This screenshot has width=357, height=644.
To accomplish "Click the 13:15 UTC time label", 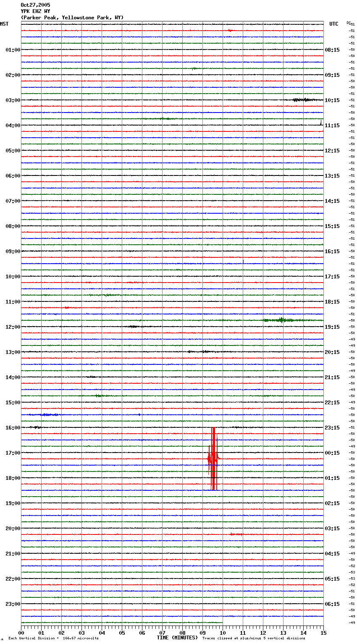I will pyautogui.click(x=332, y=176).
